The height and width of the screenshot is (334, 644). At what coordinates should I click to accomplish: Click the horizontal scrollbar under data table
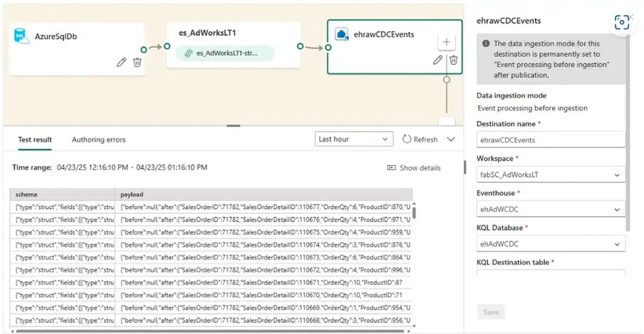click(x=210, y=330)
